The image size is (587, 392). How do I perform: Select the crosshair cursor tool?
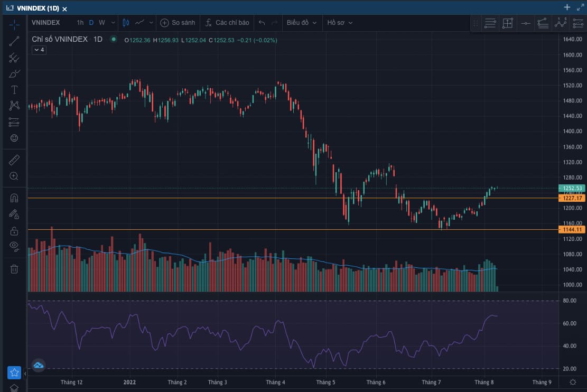tap(14, 25)
